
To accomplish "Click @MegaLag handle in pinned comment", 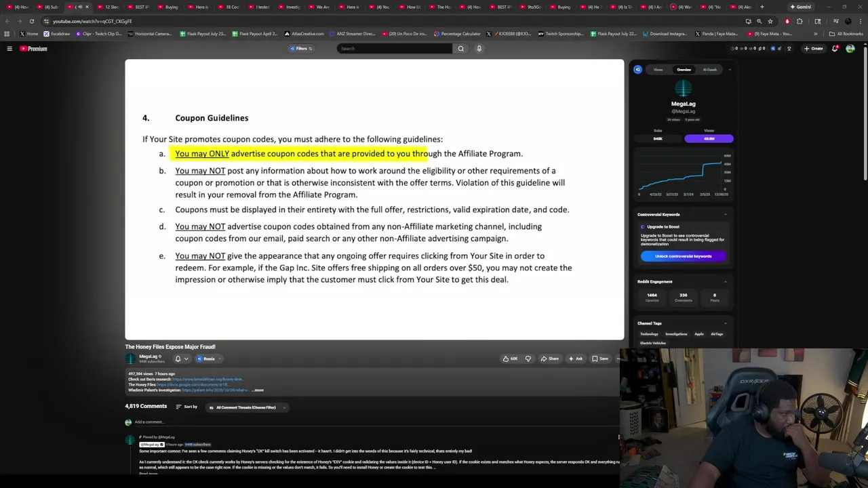I will [x=152, y=445].
